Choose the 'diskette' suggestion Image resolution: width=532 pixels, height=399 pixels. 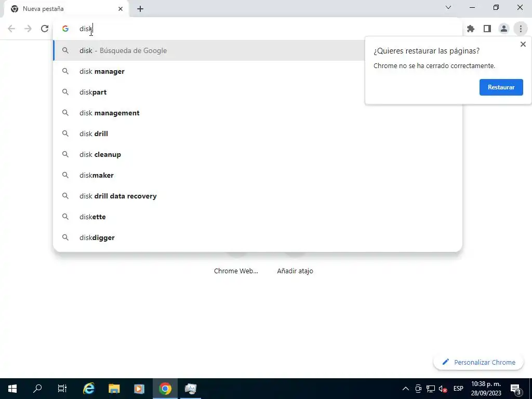pos(258,217)
